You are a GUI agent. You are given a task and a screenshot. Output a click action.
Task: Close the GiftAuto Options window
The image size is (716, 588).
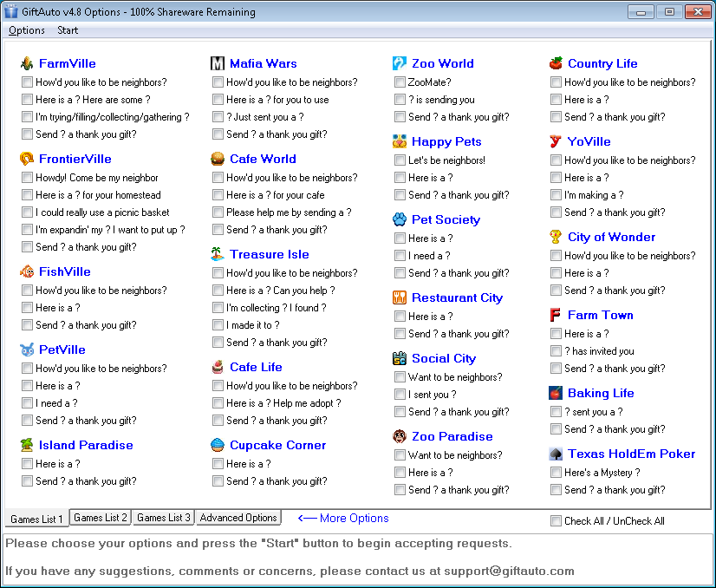[x=698, y=12]
